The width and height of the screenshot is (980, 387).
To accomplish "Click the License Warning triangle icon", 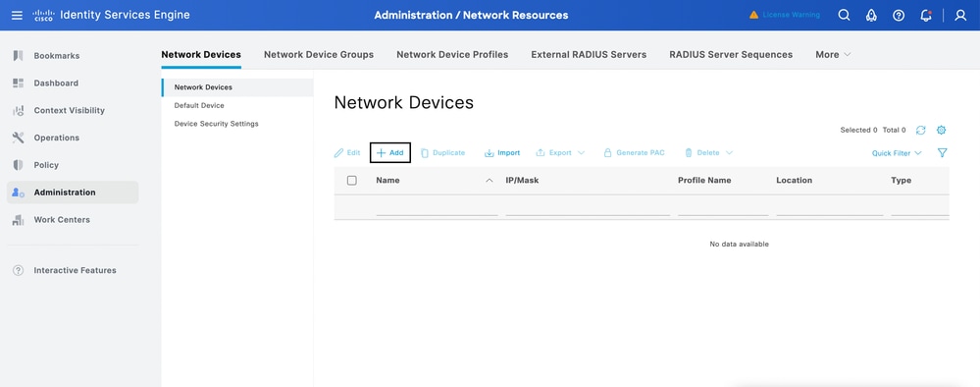I will (753, 15).
